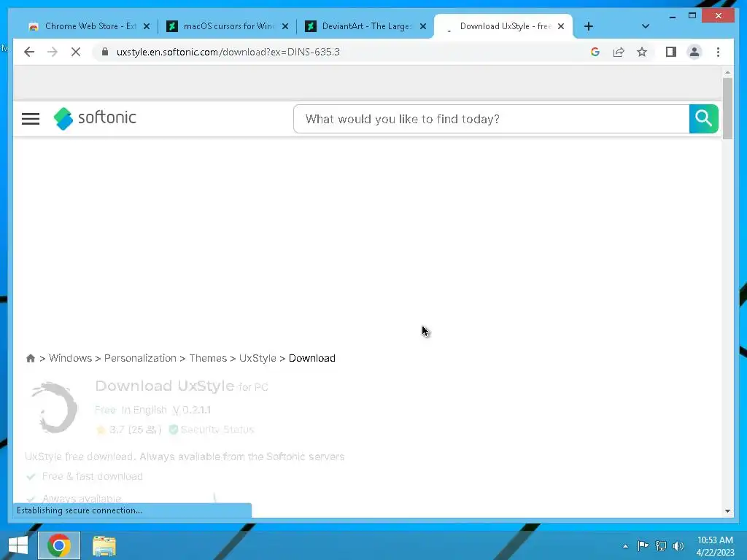This screenshot has height=560, width=747.
Task: Click the Softonic logo
Action: click(95, 118)
